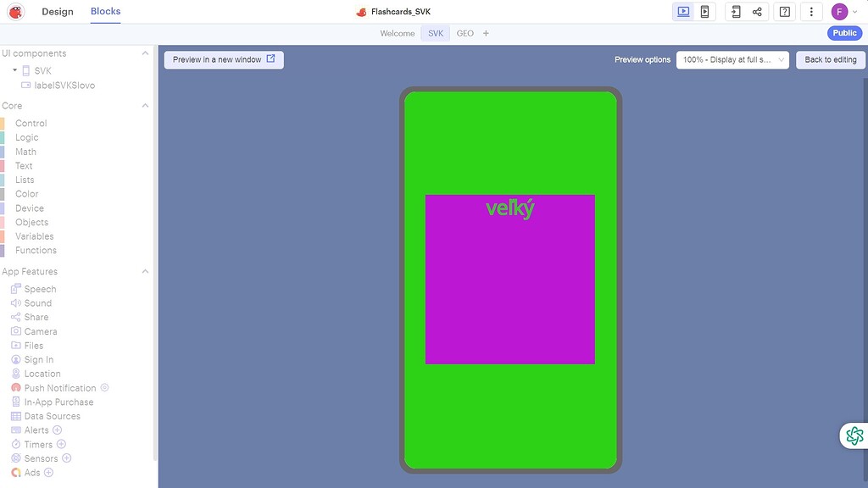Select the Camera app feature
Screen dimensions: 868x488
39,330
